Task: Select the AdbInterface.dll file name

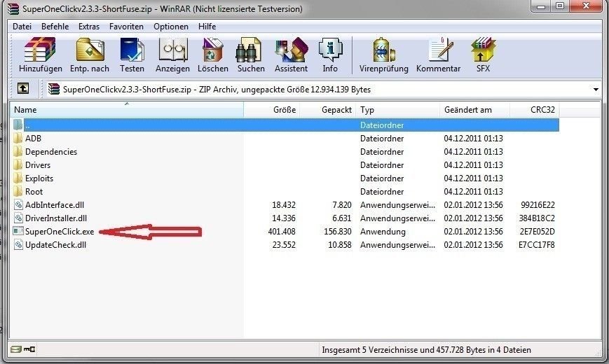Action: coord(55,205)
